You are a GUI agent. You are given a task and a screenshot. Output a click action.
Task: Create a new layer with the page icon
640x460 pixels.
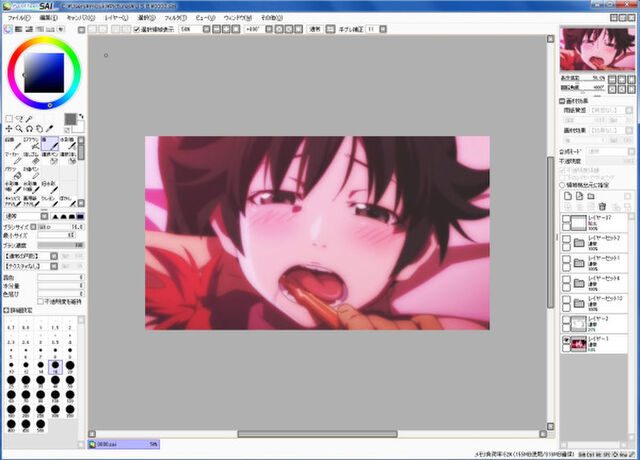click(568, 196)
